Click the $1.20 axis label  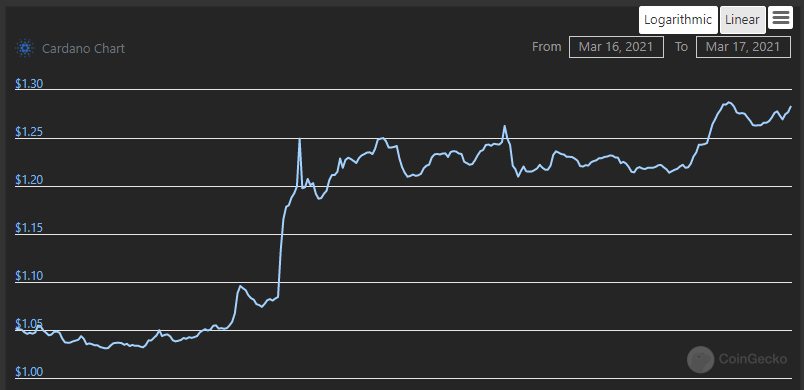(x=29, y=180)
